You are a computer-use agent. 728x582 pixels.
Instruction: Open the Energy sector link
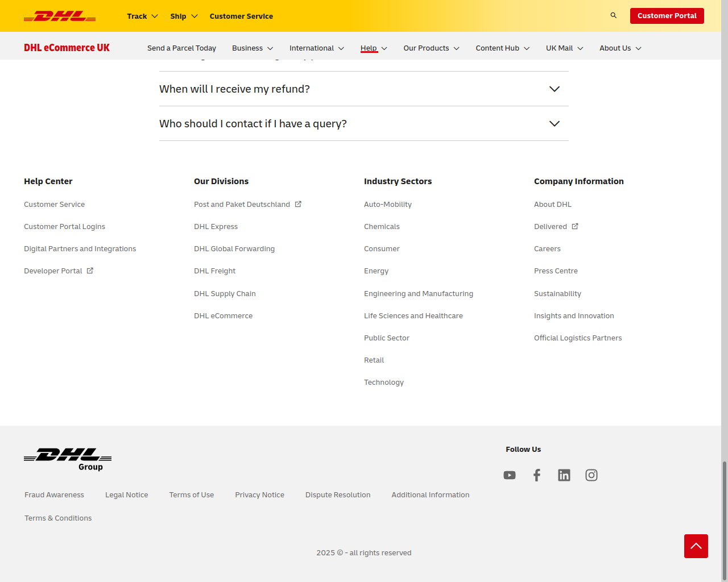(377, 271)
